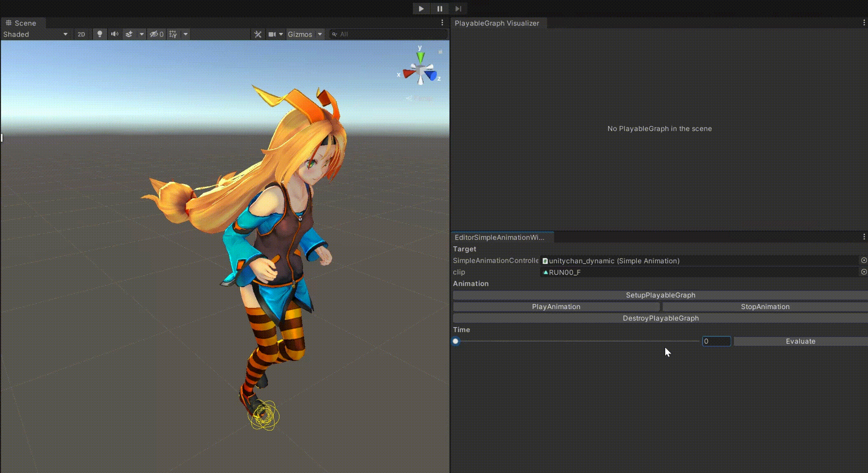
Task: Open object picker for clip field
Action: pyautogui.click(x=864, y=272)
